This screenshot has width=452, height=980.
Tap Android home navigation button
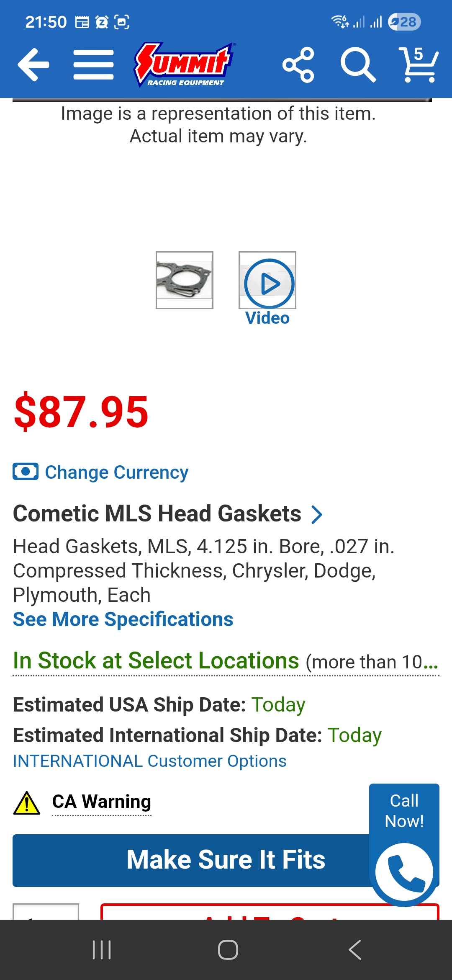click(228, 949)
